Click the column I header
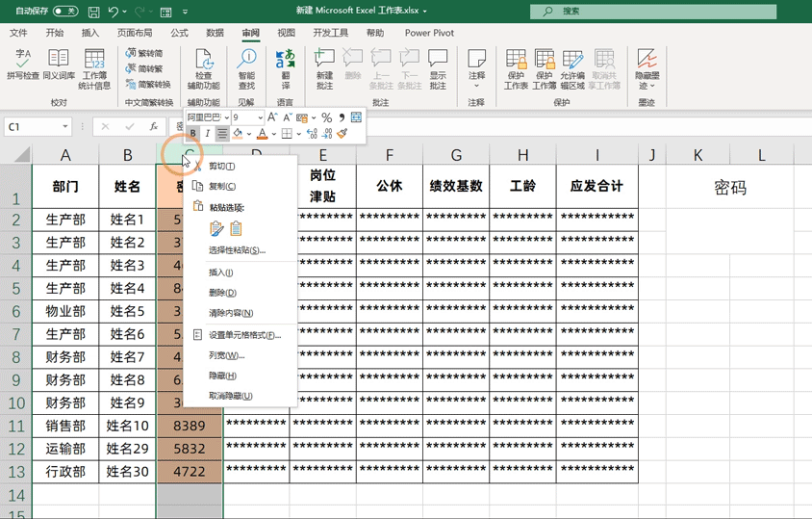812x519 pixels. [x=596, y=155]
